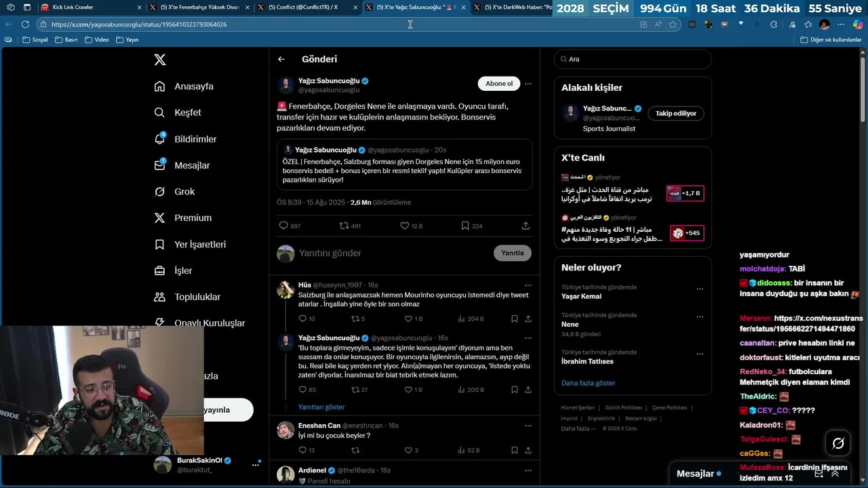Screen dimensions: 868x488
Task: Open more options on Hüs comment
Action: tap(528, 285)
